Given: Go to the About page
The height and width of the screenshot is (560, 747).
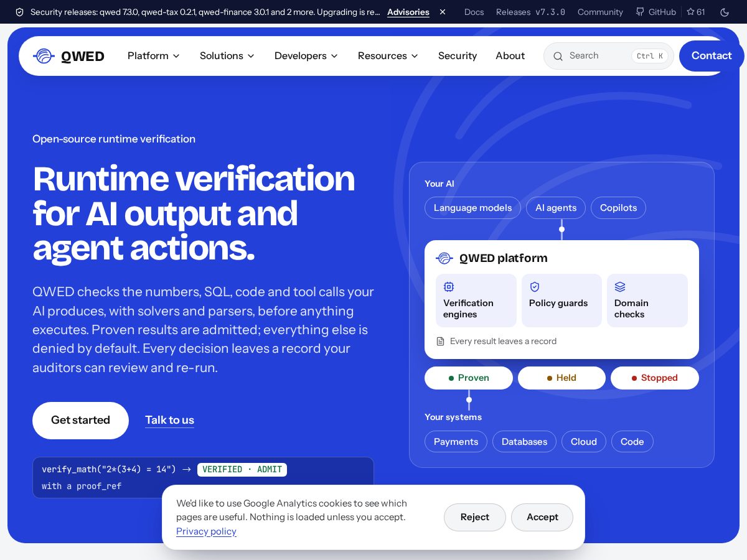Looking at the screenshot, I should [x=510, y=56].
